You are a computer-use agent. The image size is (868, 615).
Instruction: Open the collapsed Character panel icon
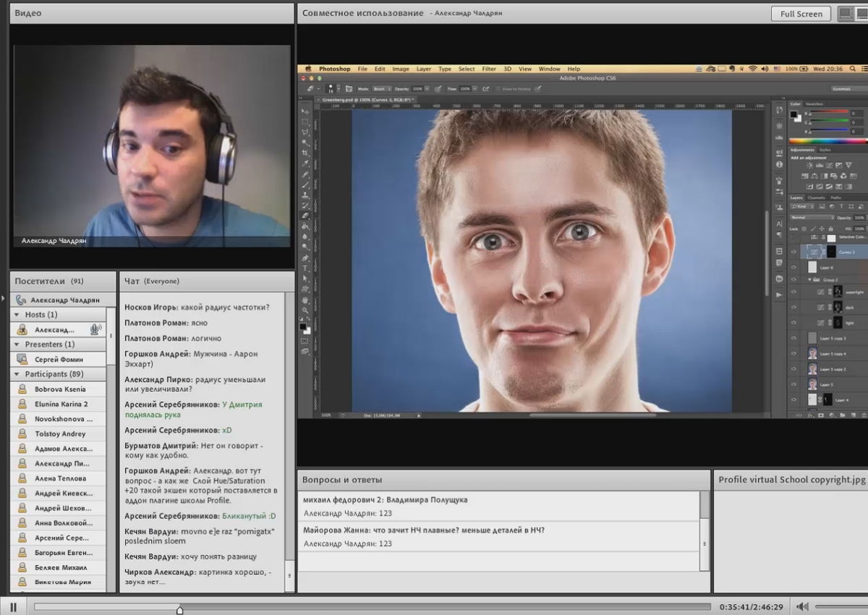(x=779, y=224)
